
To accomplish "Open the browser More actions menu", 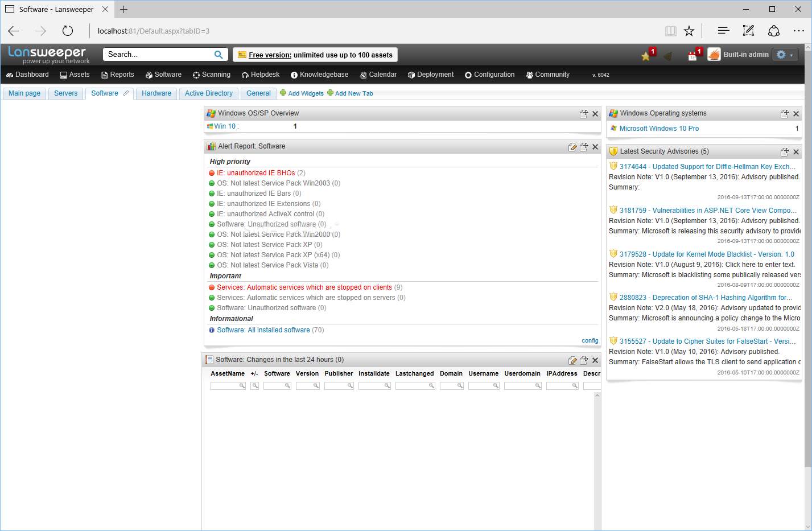I will [799, 31].
